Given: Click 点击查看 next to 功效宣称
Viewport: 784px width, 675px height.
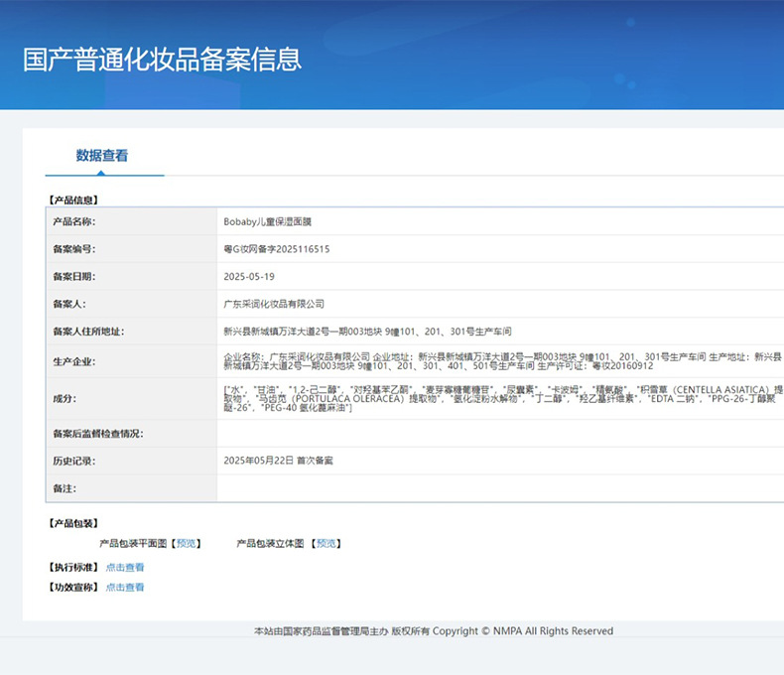Looking at the screenshot, I should click(125, 587).
